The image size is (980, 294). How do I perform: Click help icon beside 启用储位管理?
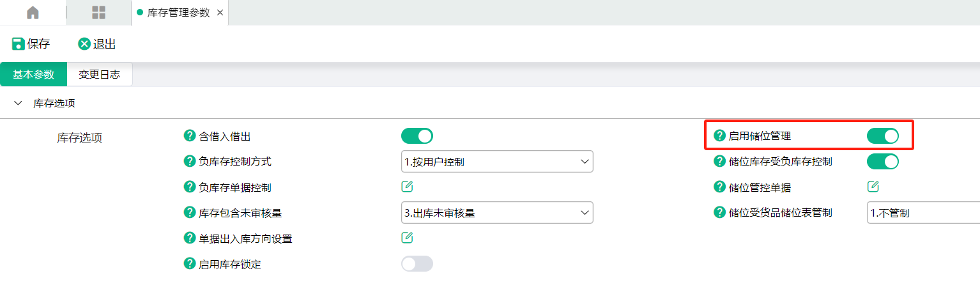point(719,135)
